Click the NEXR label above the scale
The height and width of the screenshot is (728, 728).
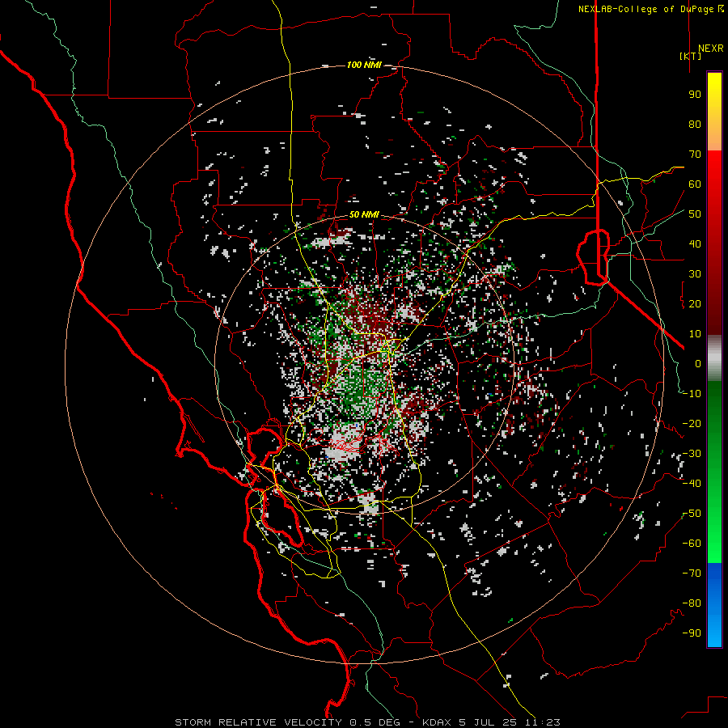pos(710,49)
